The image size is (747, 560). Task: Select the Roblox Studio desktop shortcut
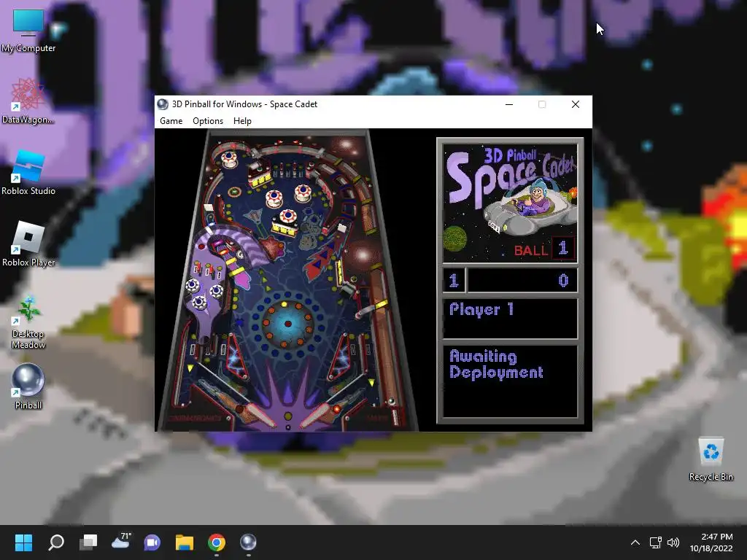(28, 173)
